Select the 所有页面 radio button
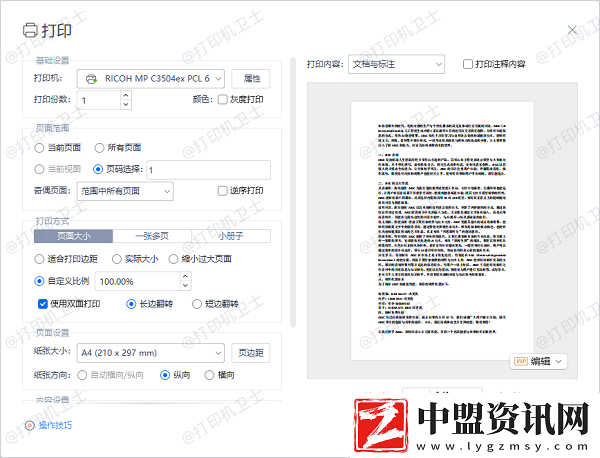This screenshot has width=600, height=458. [99, 148]
